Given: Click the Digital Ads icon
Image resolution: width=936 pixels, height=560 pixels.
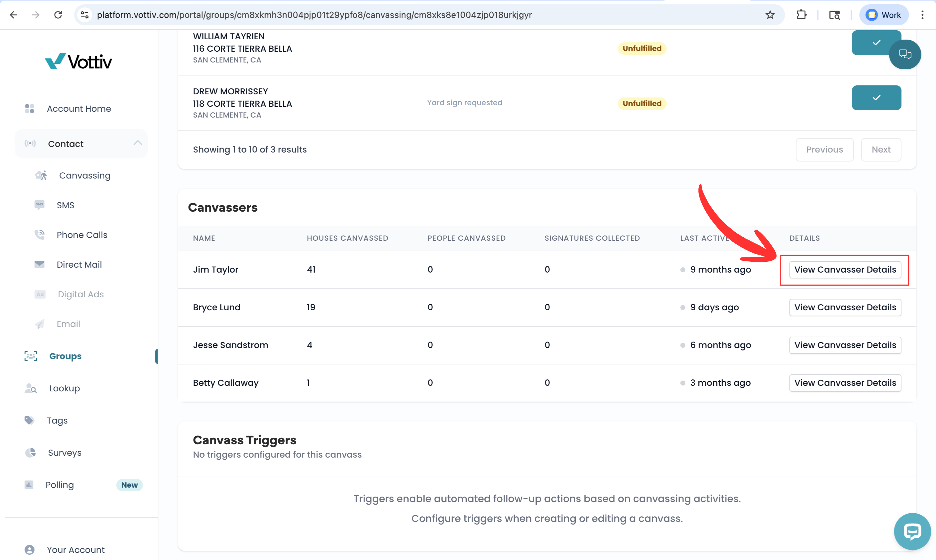Looking at the screenshot, I should pos(40,294).
